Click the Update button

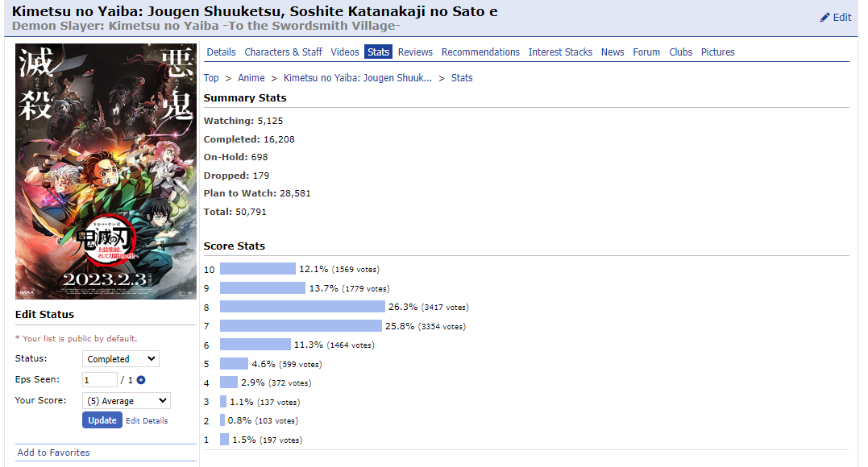point(102,420)
